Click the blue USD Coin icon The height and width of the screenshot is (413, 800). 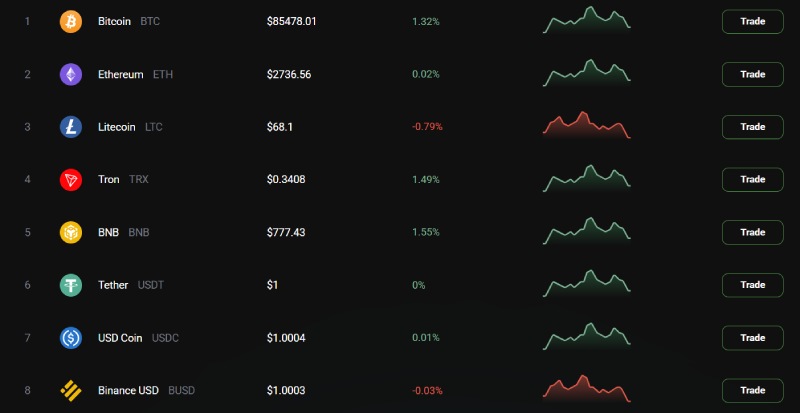pos(71,338)
